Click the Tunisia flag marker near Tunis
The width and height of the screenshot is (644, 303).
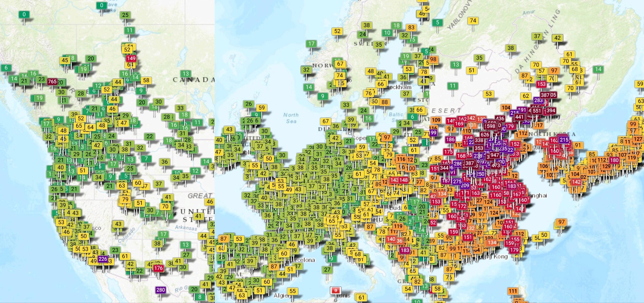[336, 291]
